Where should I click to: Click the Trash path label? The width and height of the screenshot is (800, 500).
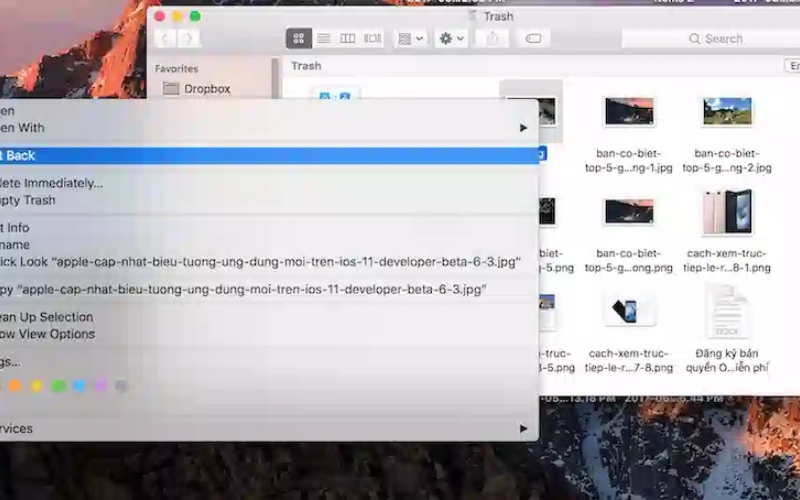pos(306,66)
